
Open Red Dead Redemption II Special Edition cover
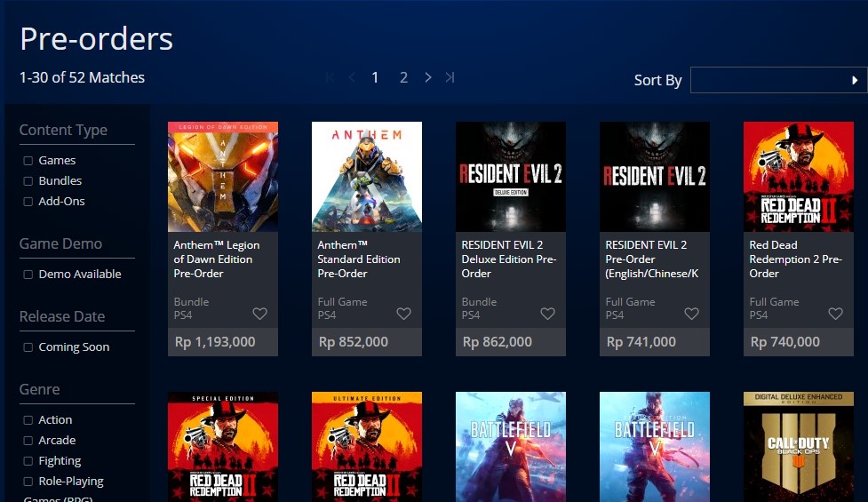tap(223, 447)
